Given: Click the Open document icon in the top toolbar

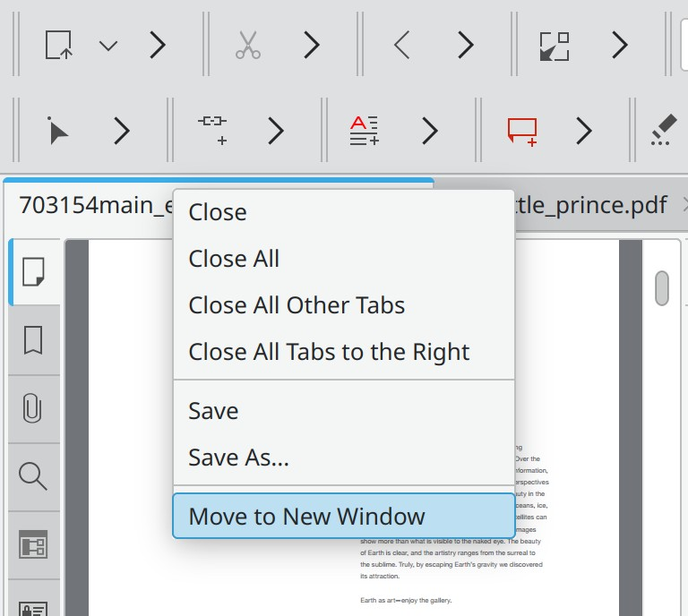Looking at the screenshot, I should pos(58,45).
